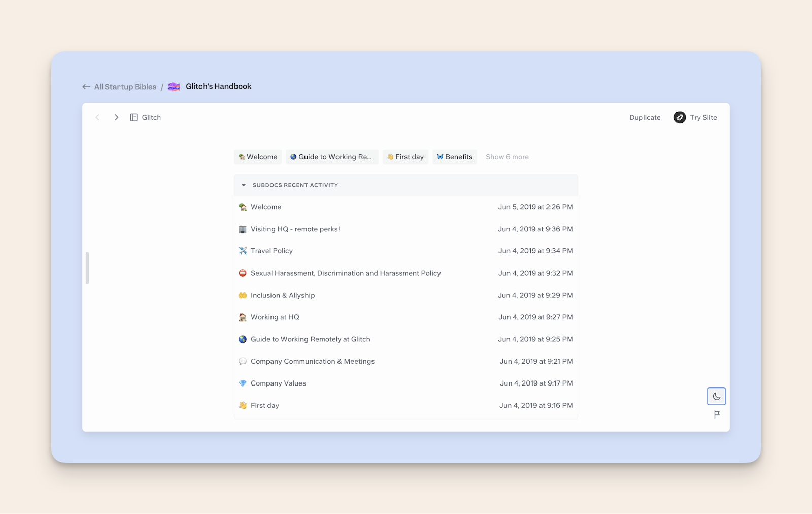Click the Company Values diamond icon

pyautogui.click(x=243, y=383)
